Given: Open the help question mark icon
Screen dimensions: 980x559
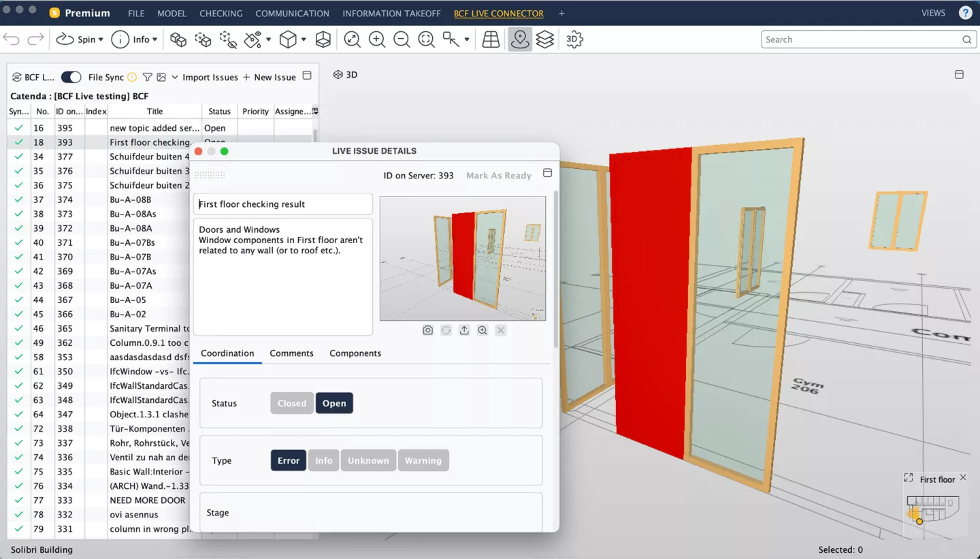Looking at the screenshot, I should tap(966, 13).
